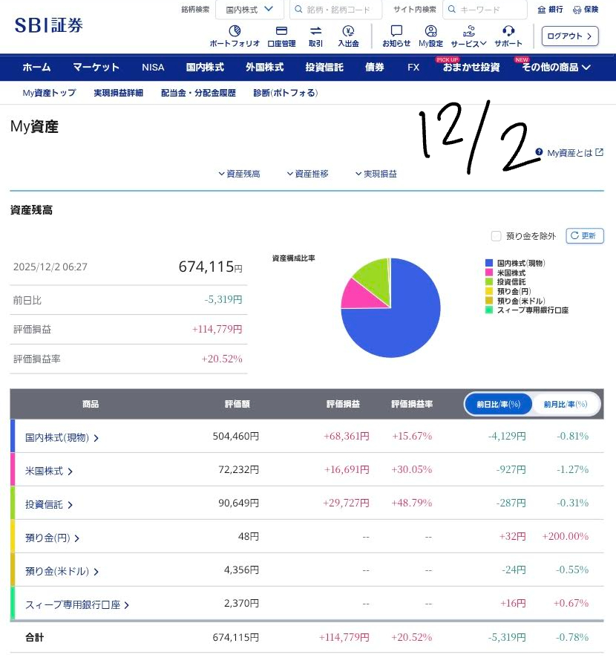Go to 投資信託 in main navigation
Viewport: 616px width, 672px height.
pyautogui.click(x=324, y=67)
